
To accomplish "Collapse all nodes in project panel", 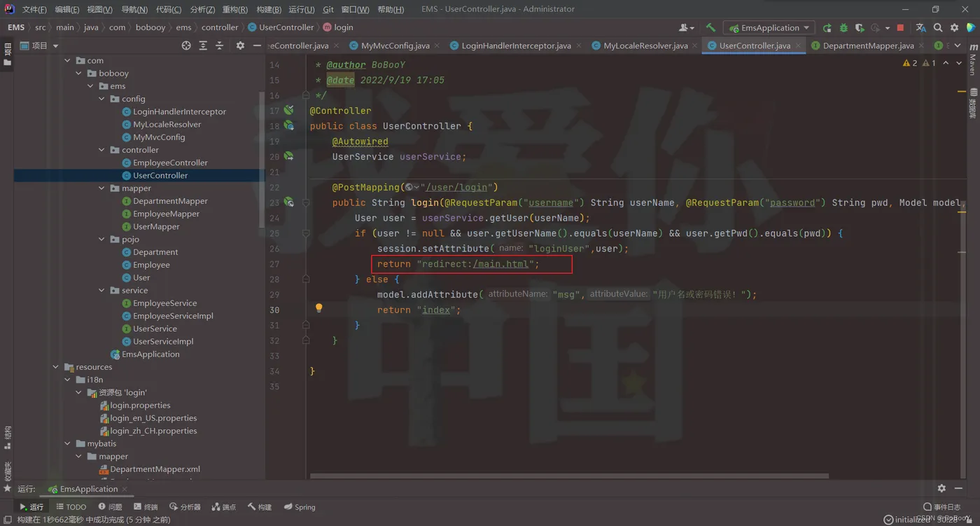I will [220, 46].
